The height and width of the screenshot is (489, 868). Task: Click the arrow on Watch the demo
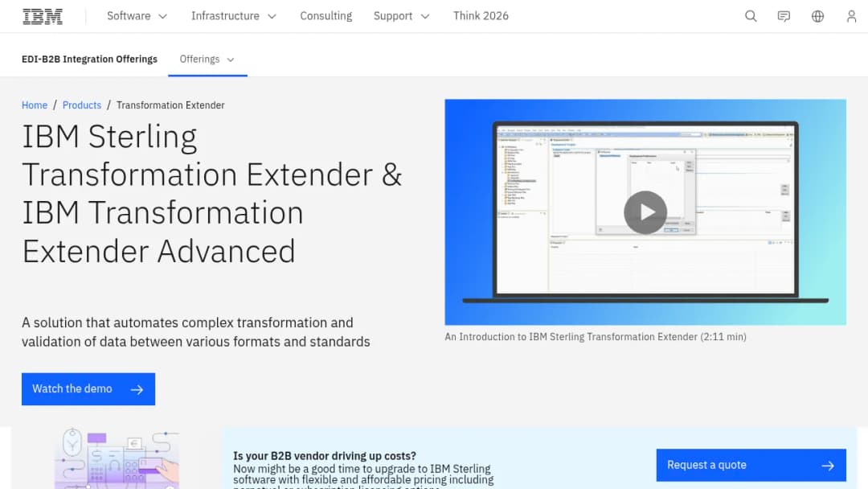pyautogui.click(x=137, y=389)
